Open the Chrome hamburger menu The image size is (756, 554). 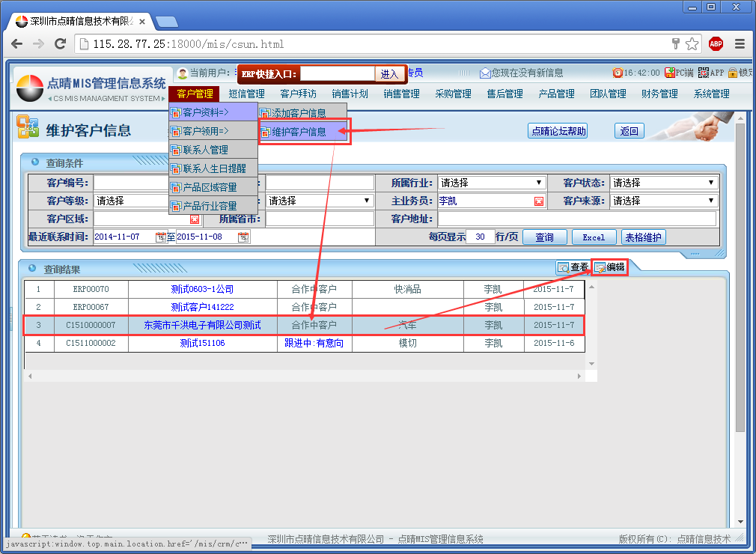740,44
